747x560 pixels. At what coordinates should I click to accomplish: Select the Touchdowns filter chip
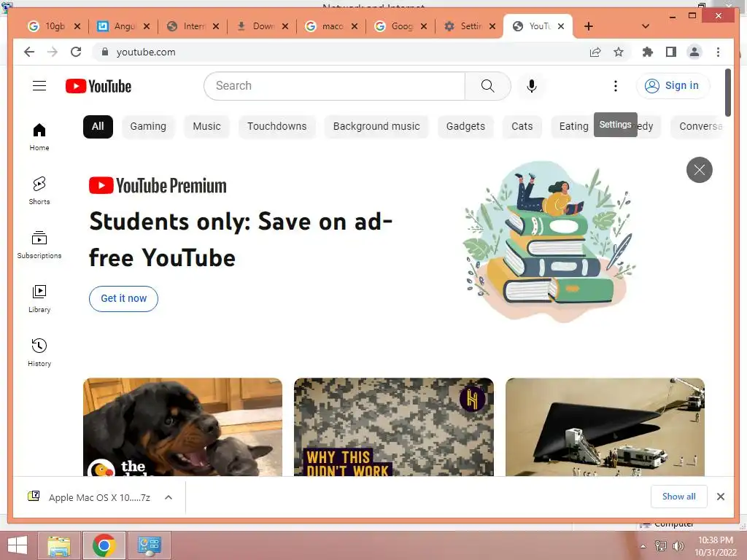(276, 127)
